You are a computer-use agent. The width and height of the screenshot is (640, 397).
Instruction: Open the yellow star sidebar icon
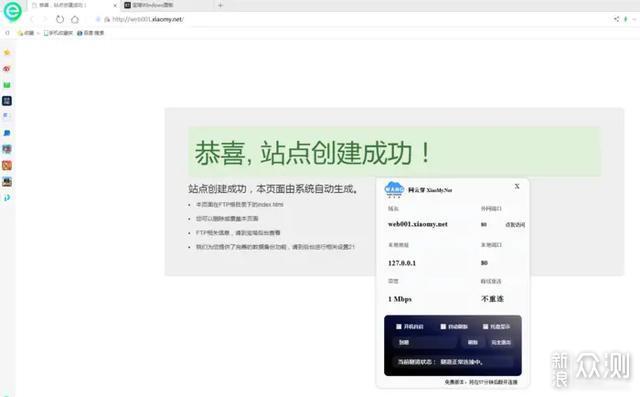[7, 52]
